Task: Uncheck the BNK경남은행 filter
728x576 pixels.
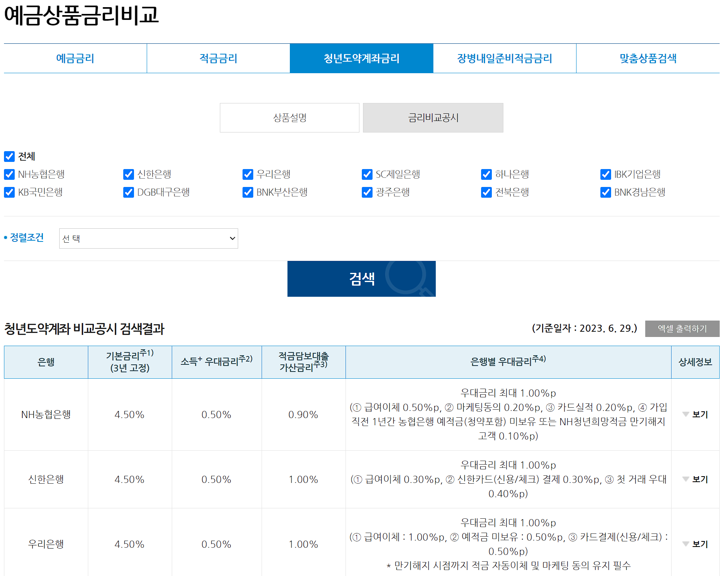Action: (605, 192)
